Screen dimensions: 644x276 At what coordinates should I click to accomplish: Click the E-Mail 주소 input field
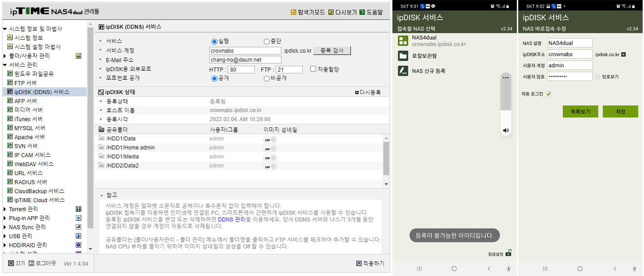point(245,60)
